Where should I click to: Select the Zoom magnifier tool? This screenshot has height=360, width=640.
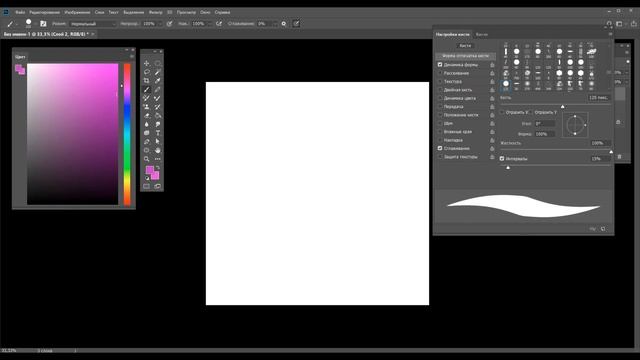(147, 159)
